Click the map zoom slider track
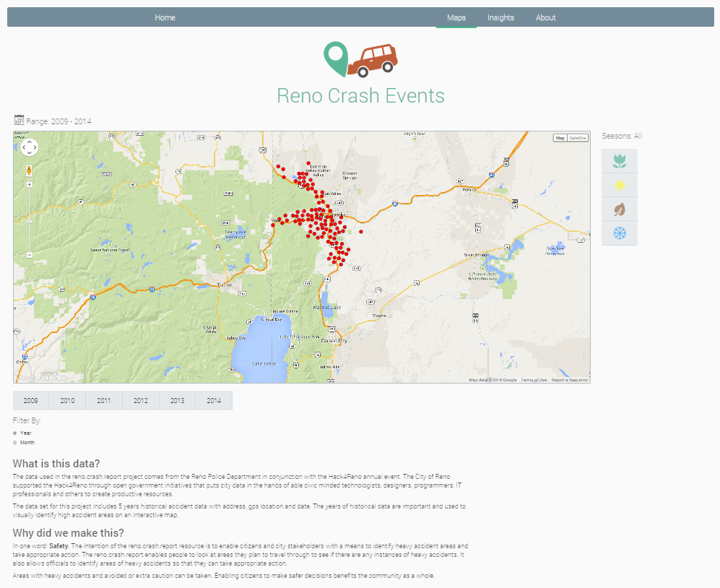This screenshot has width=720, height=588. (x=30, y=220)
